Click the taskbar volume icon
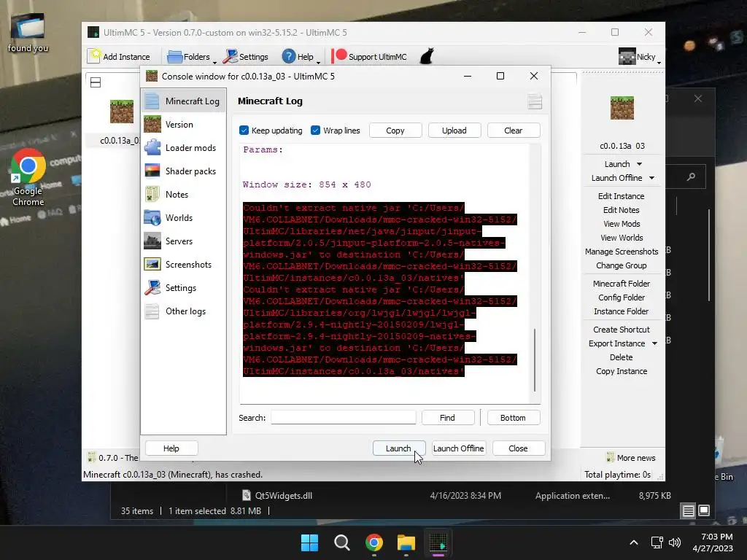Image resolution: width=747 pixels, height=560 pixels. point(675,542)
